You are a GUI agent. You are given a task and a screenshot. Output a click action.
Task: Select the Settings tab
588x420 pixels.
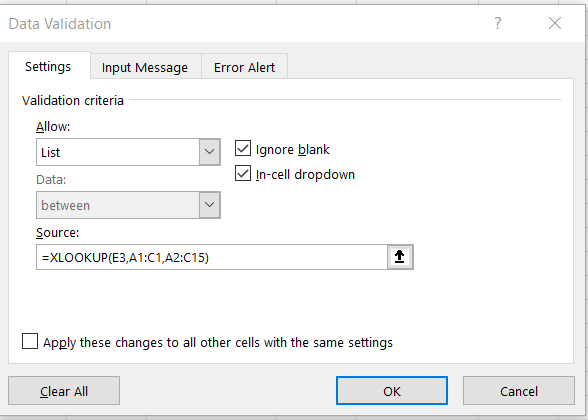tap(48, 66)
